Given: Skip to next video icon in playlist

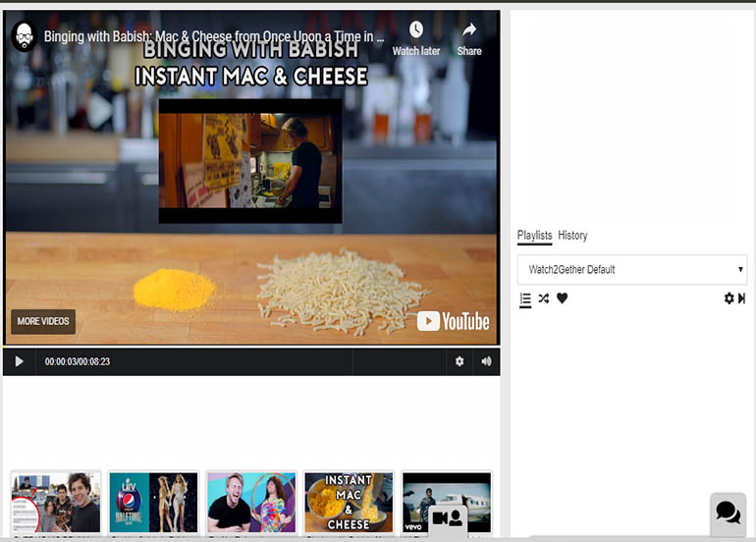Looking at the screenshot, I should coord(741,298).
